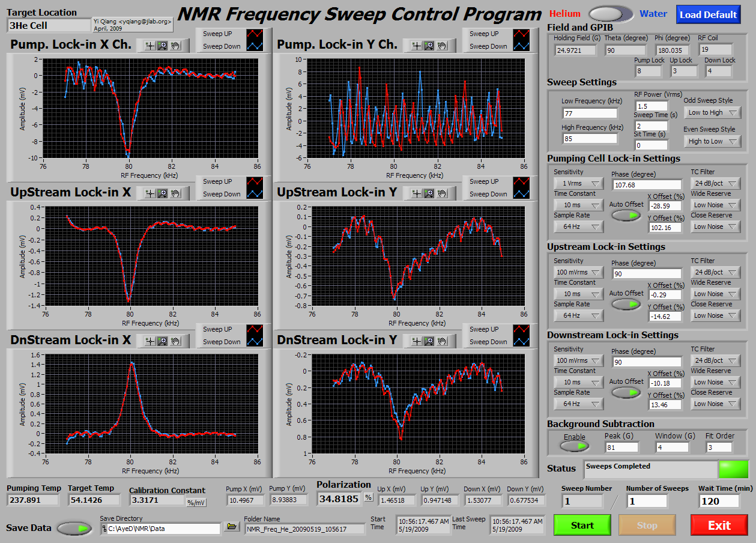Click the High Frequency (kHz) input field
The image size is (756, 543).
point(590,139)
